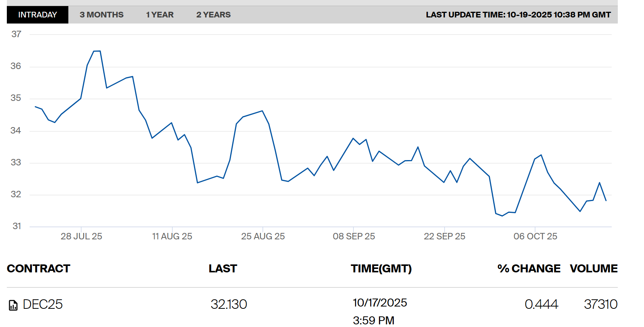This screenshot has width=644, height=327.
Task: Click the highest peak of the price line
Action: pos(97,51)
